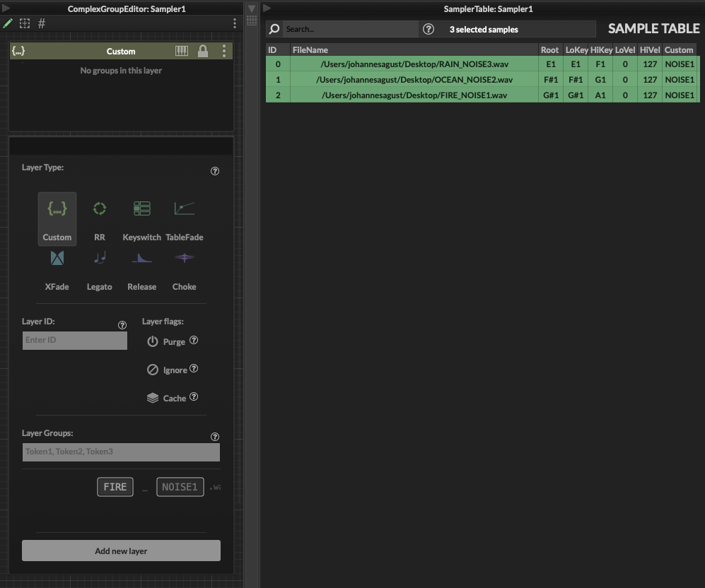Pick the XFade layer type icon

[57, 259]
